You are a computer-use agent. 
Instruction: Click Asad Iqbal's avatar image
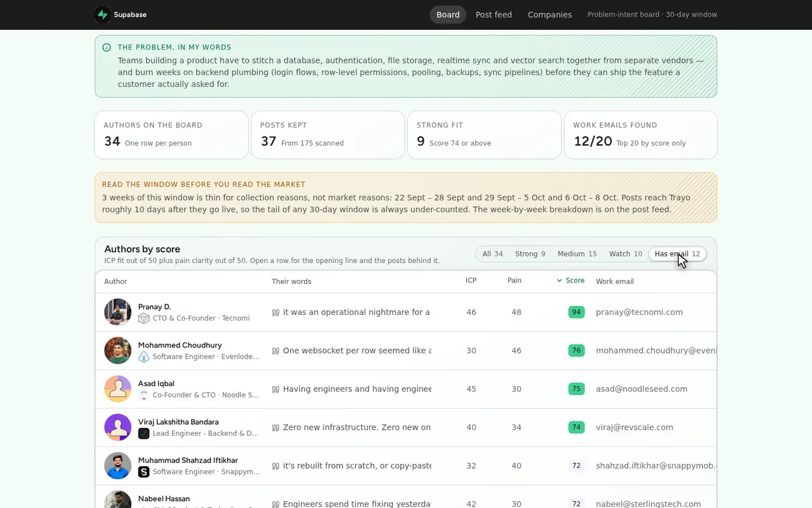coord(118,389)
